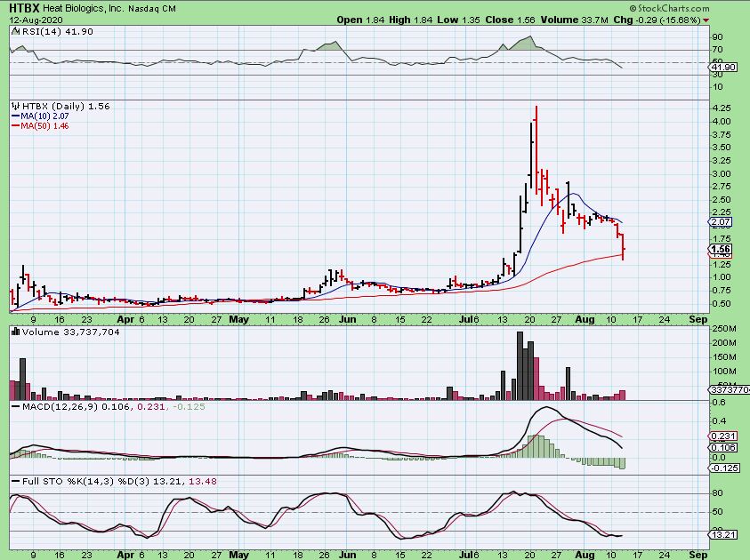This screenshot has width=750, height=560.
Task: Click the -0.125 histogram value tag on the MACD axis
Action: (724, 468)
